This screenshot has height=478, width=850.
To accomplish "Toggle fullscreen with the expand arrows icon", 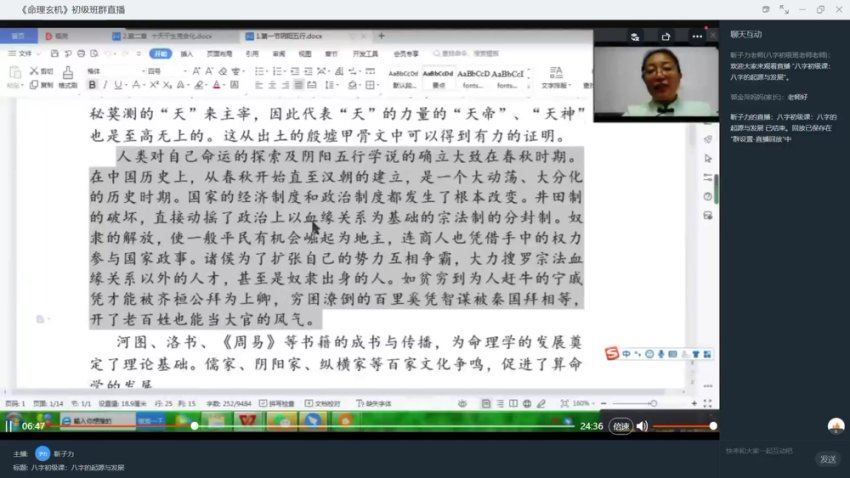I will pos(783,9).
